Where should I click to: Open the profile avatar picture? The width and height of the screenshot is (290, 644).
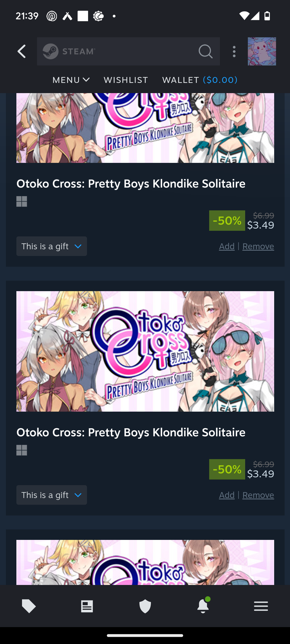pyautogui.click(x=262, y=51)
